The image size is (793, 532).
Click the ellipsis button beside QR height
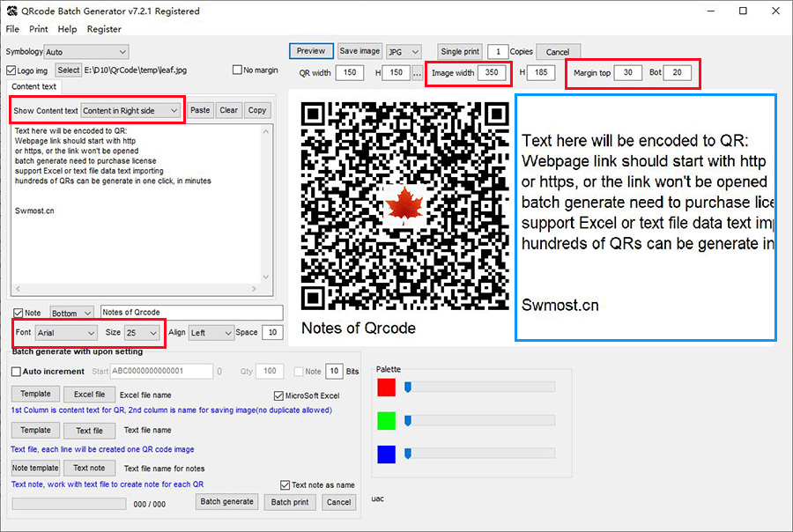click(x=417, y=73)
